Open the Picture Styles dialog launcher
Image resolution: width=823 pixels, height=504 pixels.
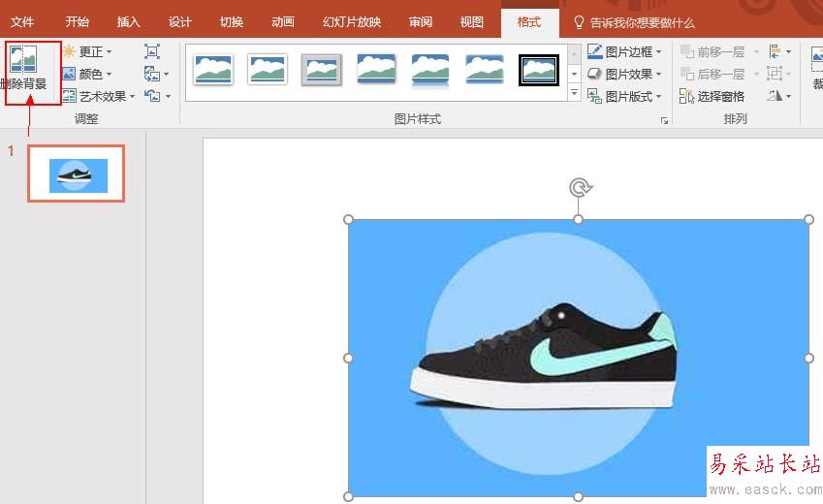pos(664,121)
